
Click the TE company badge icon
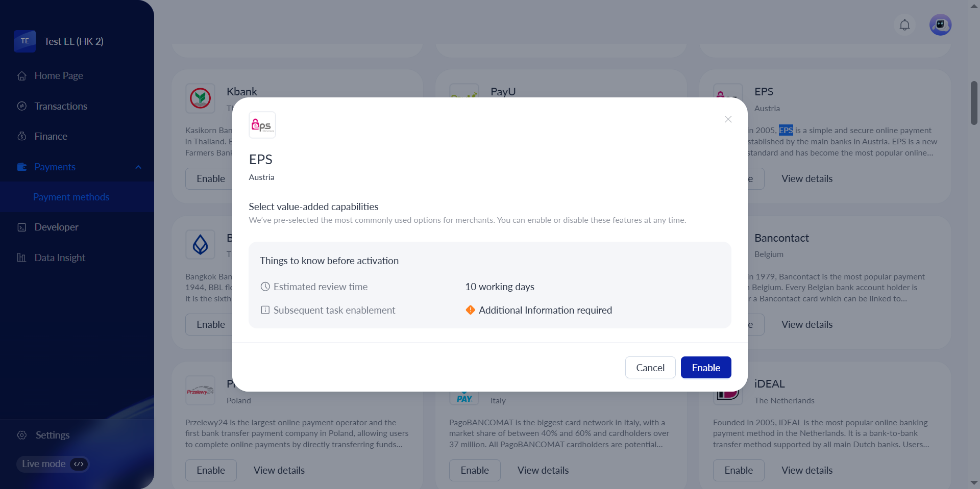25,41
